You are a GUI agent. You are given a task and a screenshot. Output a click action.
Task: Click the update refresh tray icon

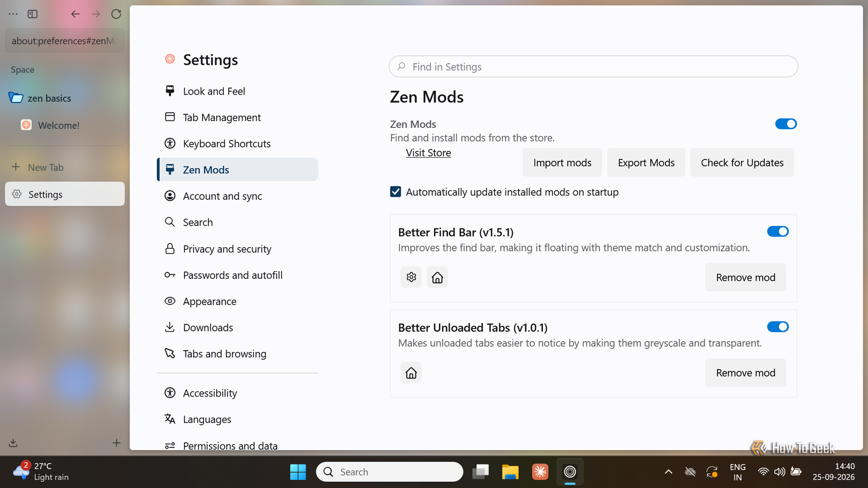pos(712,472)
